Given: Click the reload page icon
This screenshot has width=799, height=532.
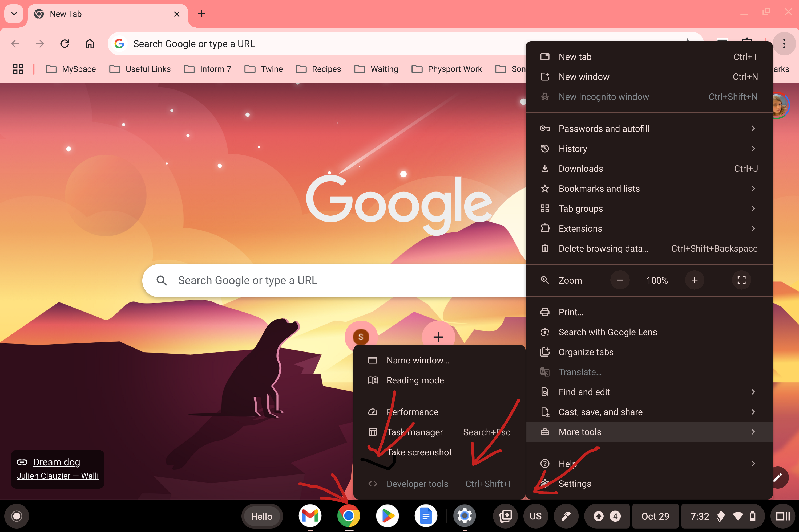Looking at the screenshot, I should pyautogui.click(x=65, y=43).
